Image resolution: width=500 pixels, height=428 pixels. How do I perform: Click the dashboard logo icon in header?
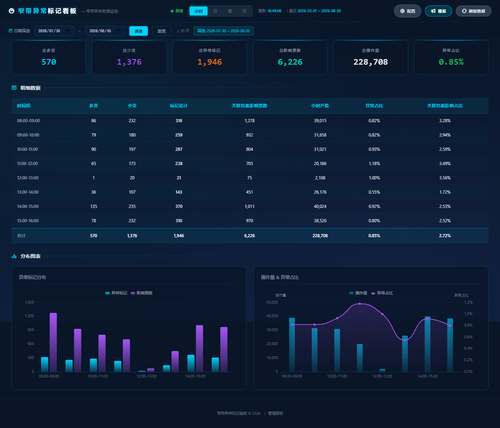pyautogui.click(x=11, y=11)
